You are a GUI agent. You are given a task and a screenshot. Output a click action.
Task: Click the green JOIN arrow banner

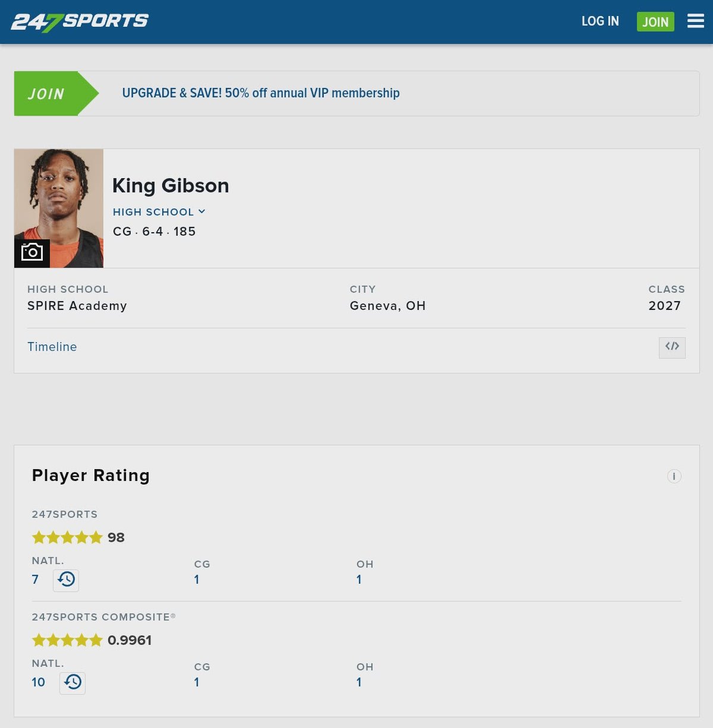[55, 94]
